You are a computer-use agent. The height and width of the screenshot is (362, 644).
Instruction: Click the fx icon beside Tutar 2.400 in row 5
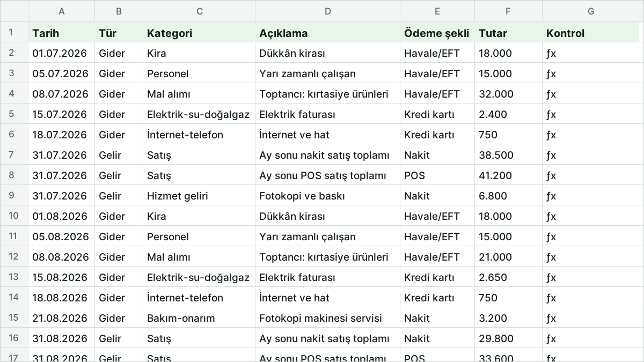tap(551, 115)
